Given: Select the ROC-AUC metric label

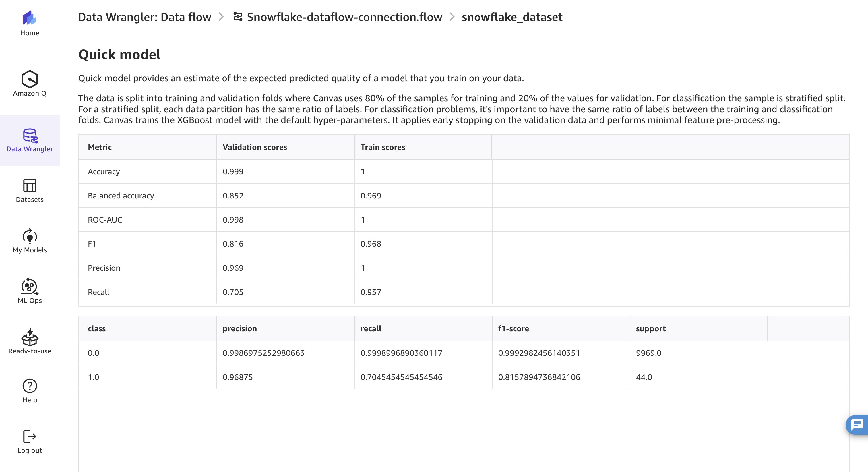Looking at the screenshot, I should pos(105,219).
